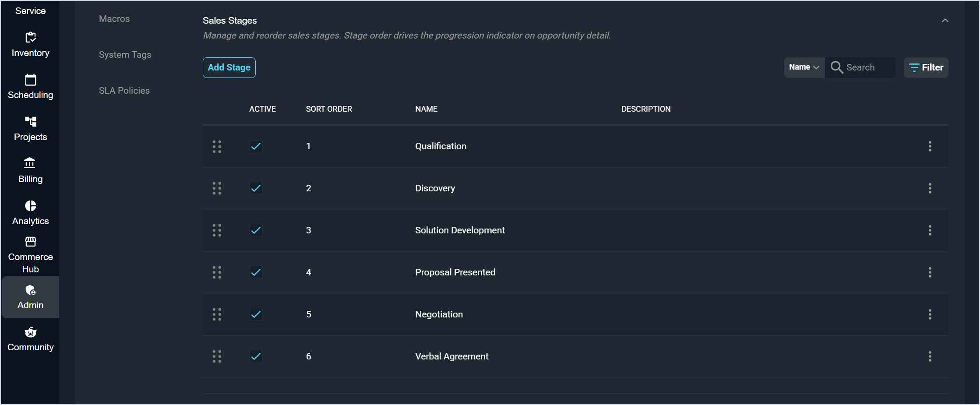Image resolution: width=980 pixels, height=405 pixels.
Task: Select System Tags in settings menu
Action: click(x=125, y=55)
